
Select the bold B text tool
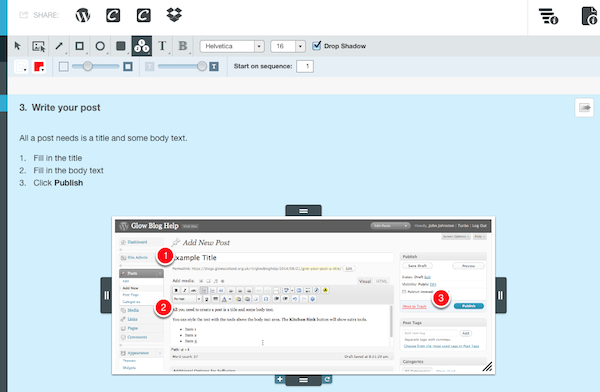(x=183, y=46)
